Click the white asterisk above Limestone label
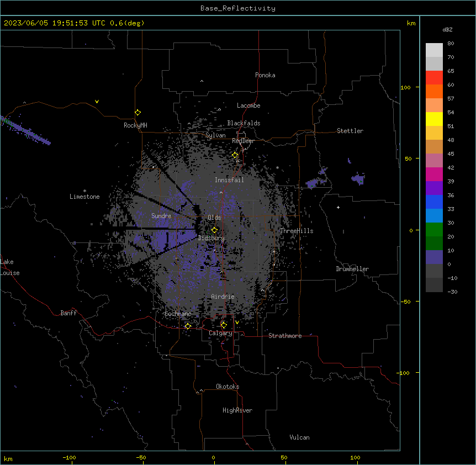The width and height of the screenshot is (476, 465). click(x=84, y=191)
